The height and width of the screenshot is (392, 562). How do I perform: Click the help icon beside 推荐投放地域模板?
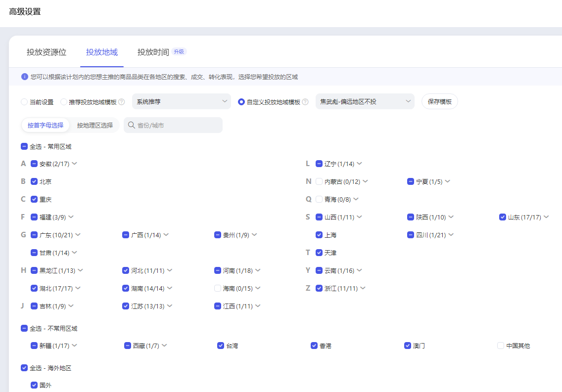122,102
